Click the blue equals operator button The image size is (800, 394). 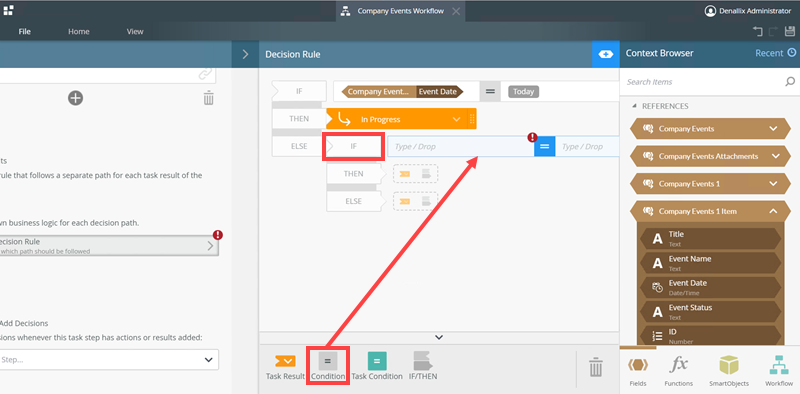click(544, 146)
